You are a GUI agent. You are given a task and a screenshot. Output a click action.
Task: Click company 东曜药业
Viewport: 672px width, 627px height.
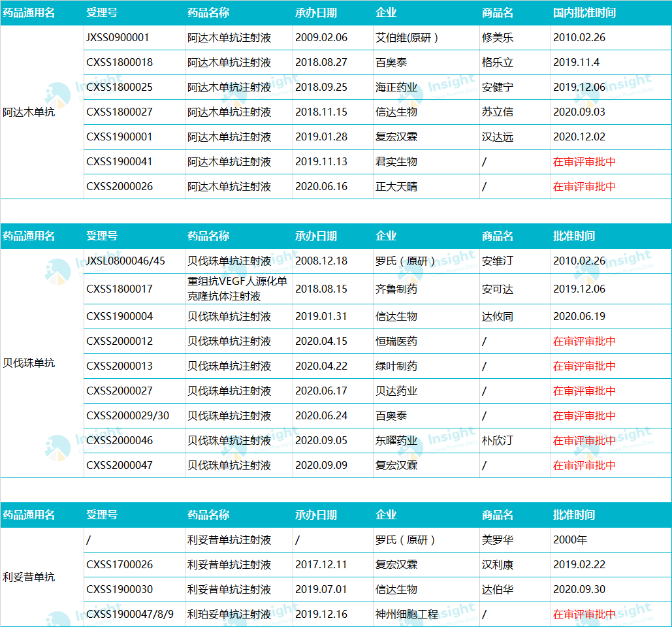[396, 441]
